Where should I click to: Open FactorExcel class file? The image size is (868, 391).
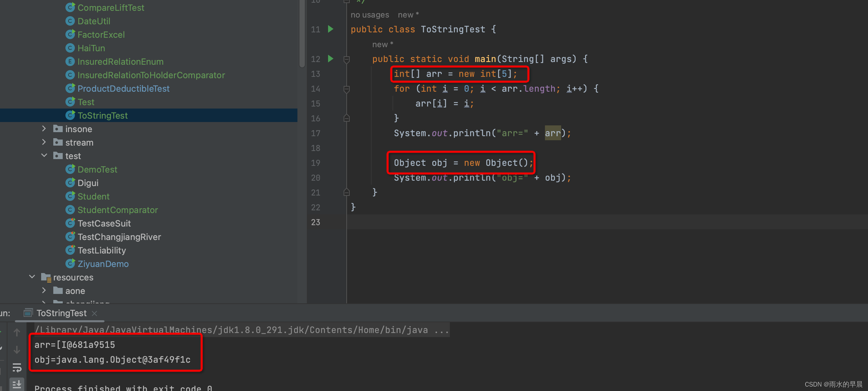[x=101, y=34]
